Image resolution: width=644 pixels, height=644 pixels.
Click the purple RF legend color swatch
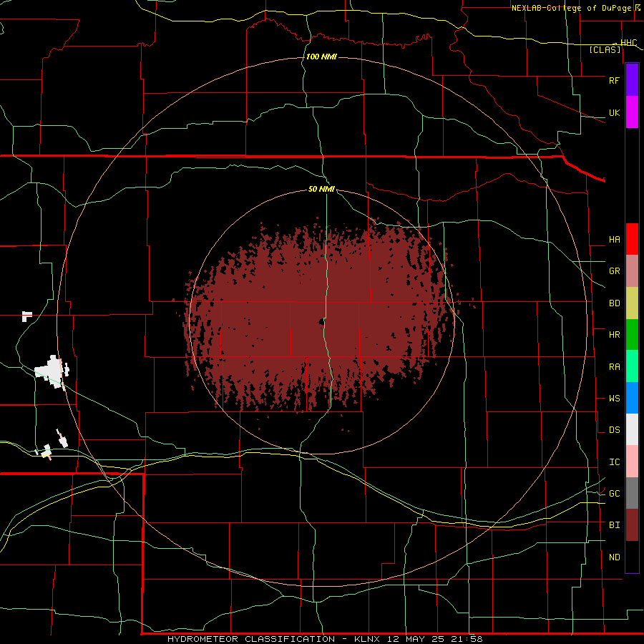[632, 80]
